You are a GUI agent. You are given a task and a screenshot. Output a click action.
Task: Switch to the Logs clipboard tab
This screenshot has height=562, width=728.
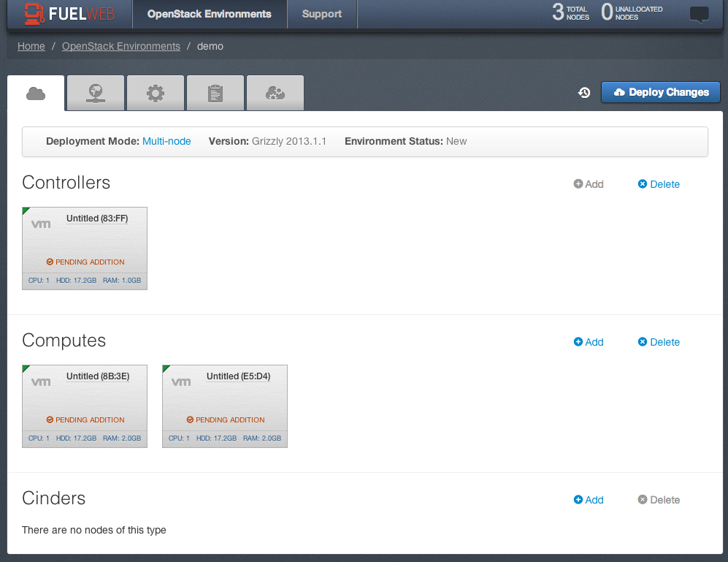[215, 94]
